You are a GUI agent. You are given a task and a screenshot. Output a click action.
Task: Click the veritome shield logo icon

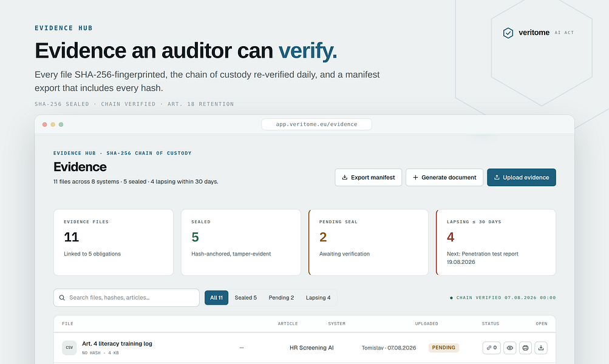point(508,33)
